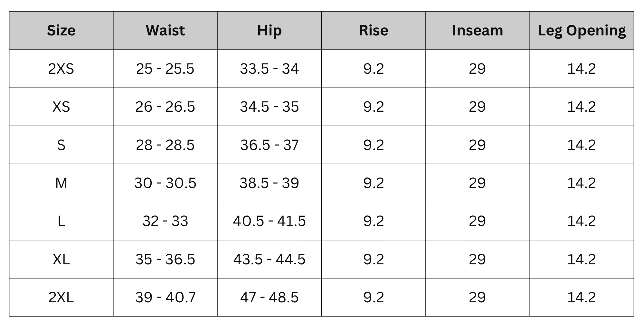Image resolution: width=644 pixels, height=322 pixels.
Task: Select waist value 39 - 40.7
Action: 165,297
